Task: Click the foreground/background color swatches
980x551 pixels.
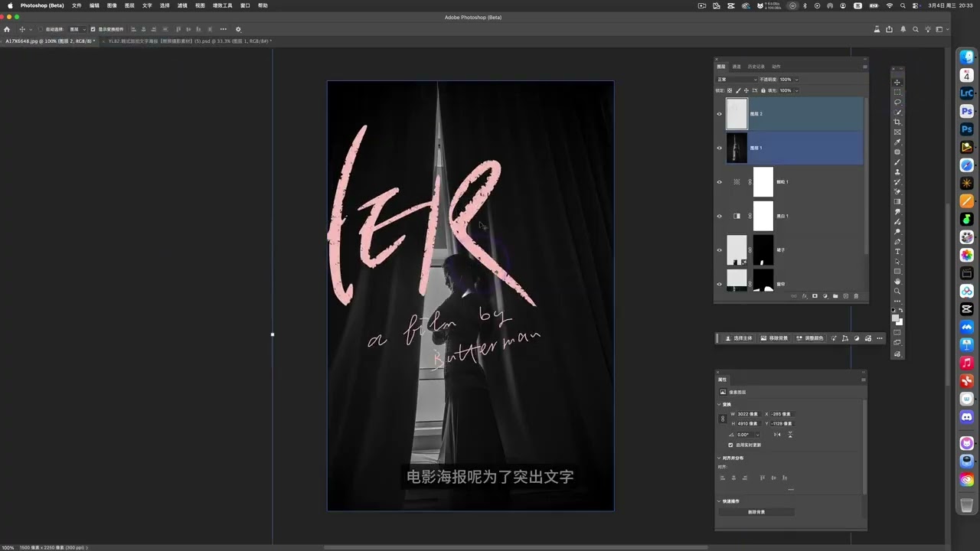Action: pos(897,318)
